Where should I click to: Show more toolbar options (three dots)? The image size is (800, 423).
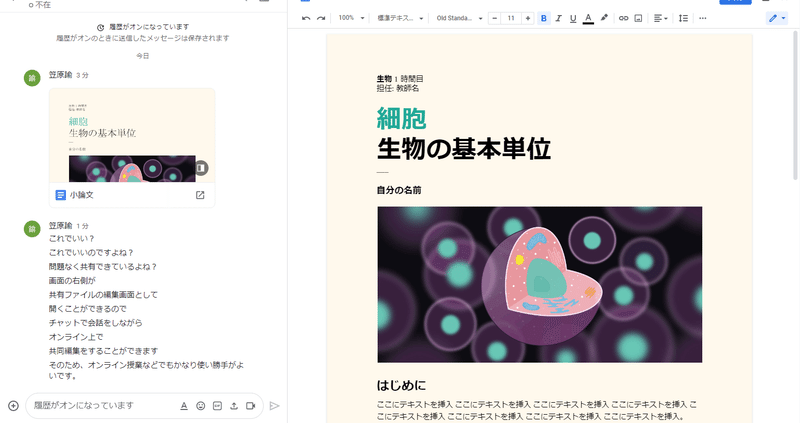click(703, 18)
